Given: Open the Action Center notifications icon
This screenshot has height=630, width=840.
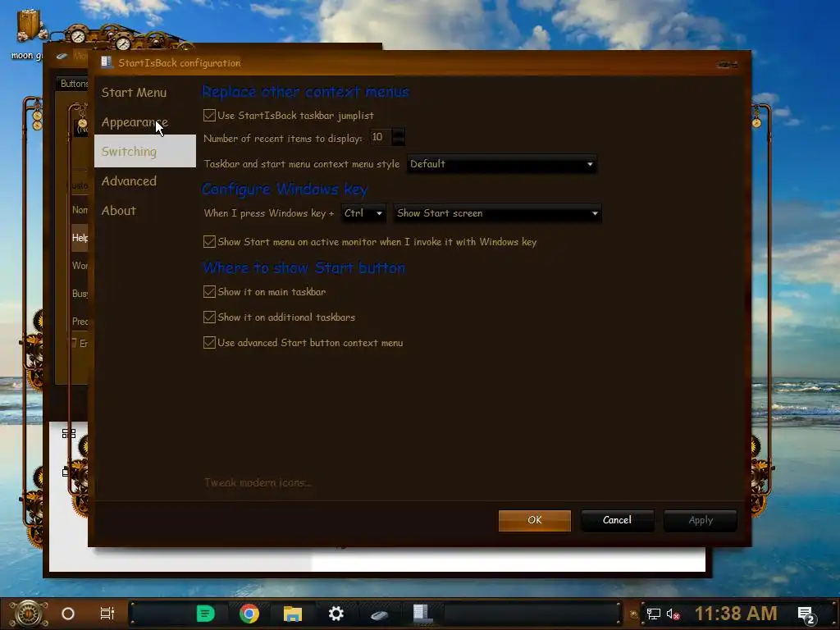Looking at the screenshot, I should pos(806,615).
